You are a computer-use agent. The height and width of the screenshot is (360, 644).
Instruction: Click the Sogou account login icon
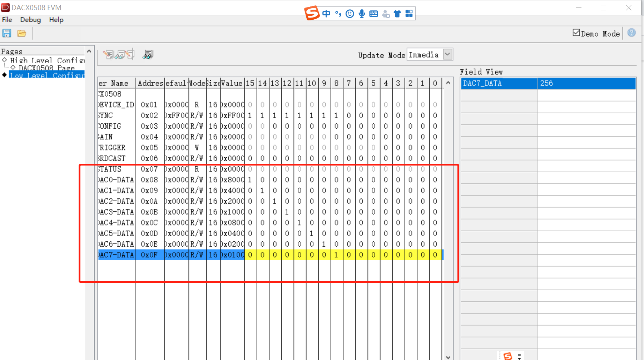coord(386,14)
